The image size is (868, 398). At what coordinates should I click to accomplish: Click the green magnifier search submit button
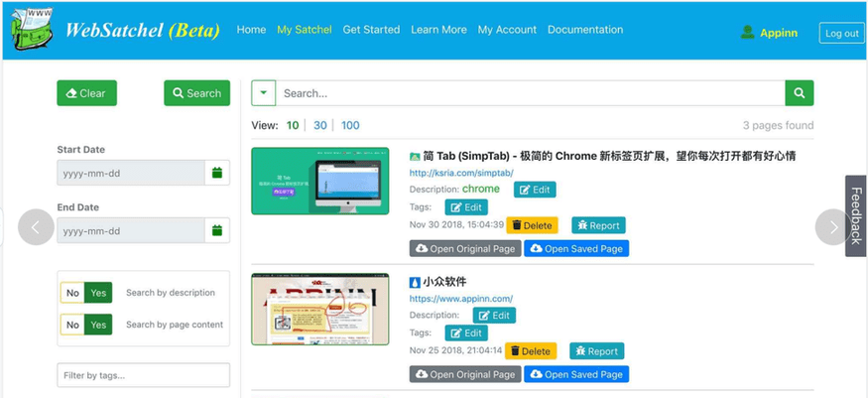[800, 93]
